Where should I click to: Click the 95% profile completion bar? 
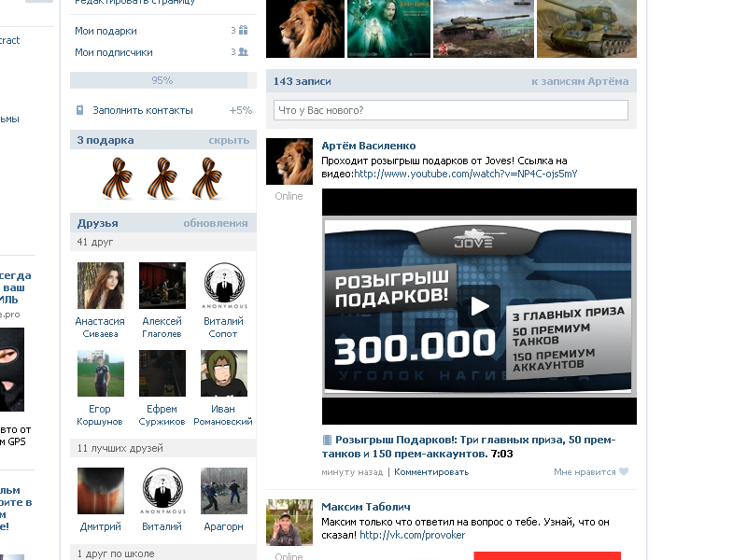[162, 80]
